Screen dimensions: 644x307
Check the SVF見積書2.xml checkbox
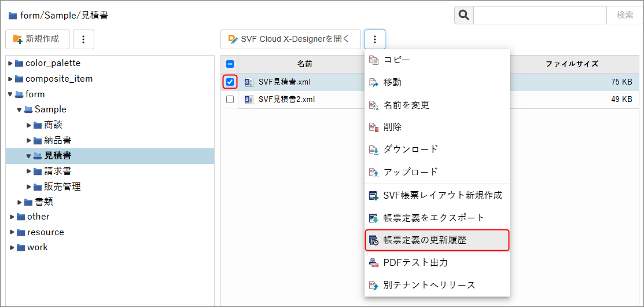[230, 99]
